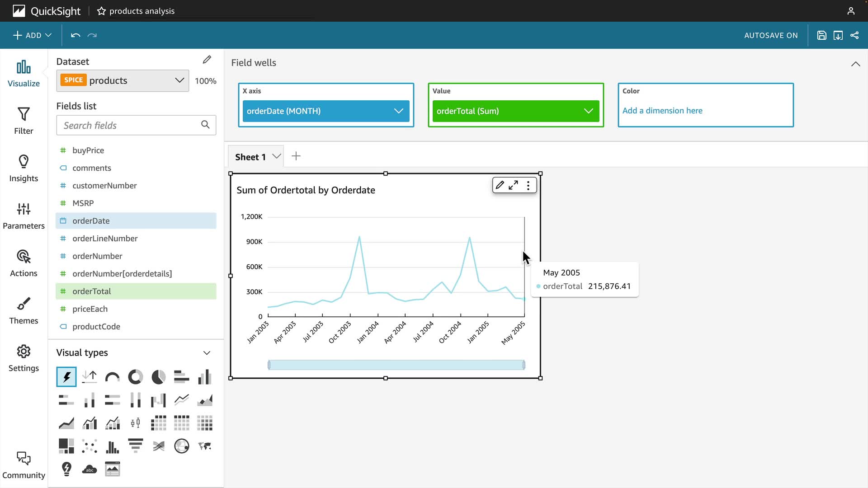Pick the scatter plot visual type
Viewport: 868px width, 488px height.
click(x=90, y=446)
